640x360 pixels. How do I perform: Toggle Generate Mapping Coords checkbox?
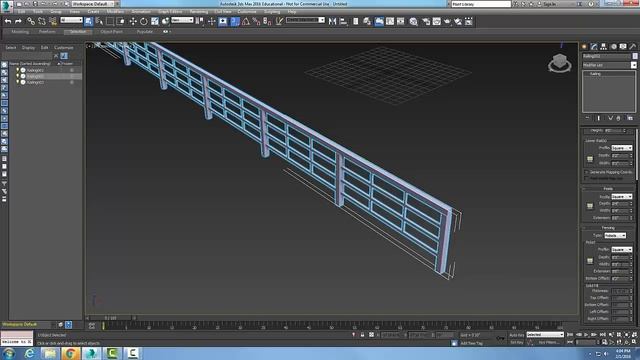[x=587, y=172]
